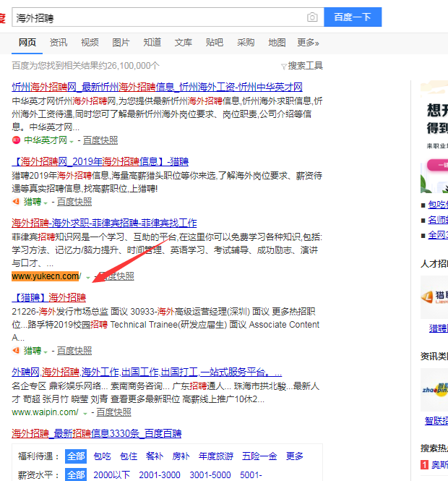This screenshot has height=481, width=448.
Task: Click the camera image-search icon
Action: pyautogui.click(x=312, y=17)
